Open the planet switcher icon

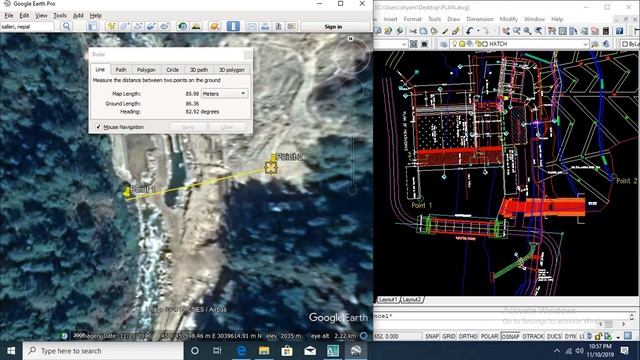(x=214, y=27)
